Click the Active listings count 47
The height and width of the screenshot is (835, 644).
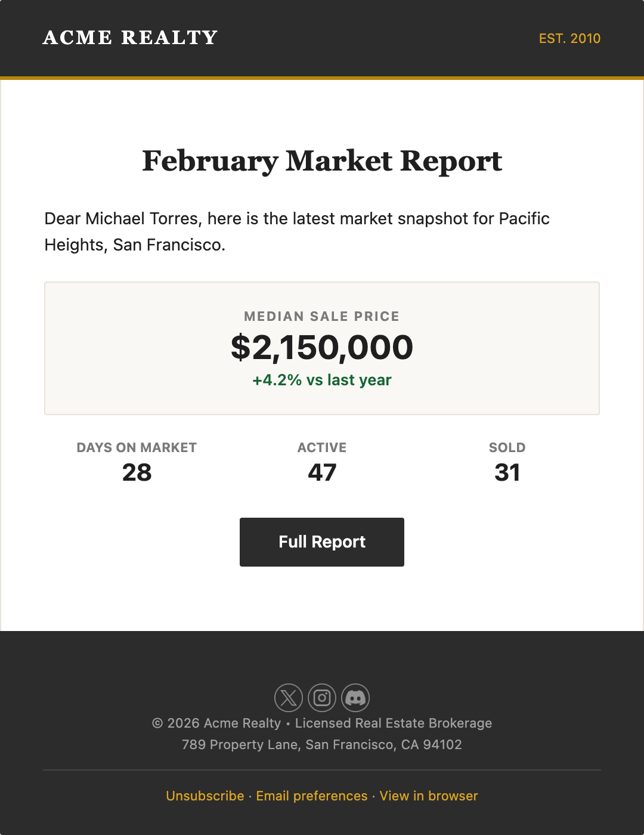[322, 472]
